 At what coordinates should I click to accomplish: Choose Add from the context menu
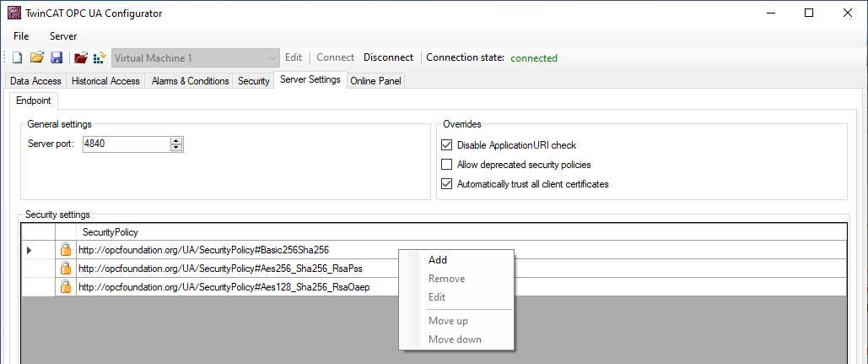pos(456,260)
